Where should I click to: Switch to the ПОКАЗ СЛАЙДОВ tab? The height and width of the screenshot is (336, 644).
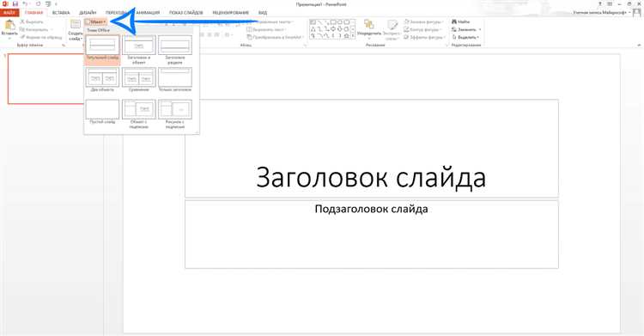pyautogui.click(x=186, y=13)
